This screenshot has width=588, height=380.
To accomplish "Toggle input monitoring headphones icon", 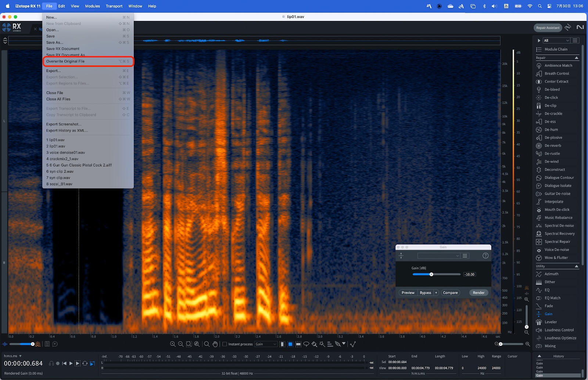I will click(51, 363).
